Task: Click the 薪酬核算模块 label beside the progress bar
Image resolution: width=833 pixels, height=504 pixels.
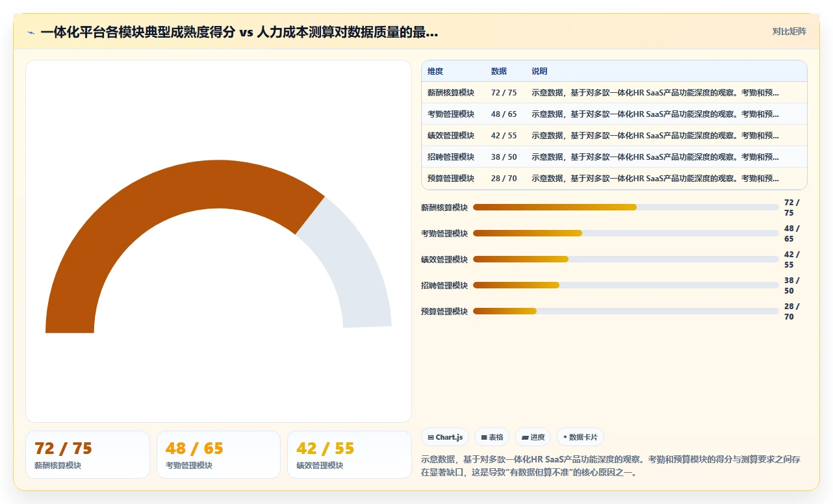Action: (444, 208)
